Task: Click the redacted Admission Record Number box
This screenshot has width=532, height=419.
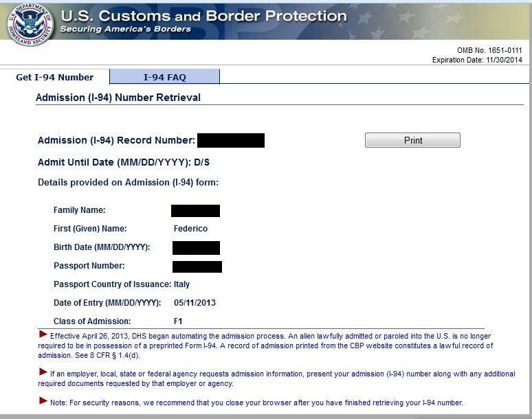Action: pos(231,140)
